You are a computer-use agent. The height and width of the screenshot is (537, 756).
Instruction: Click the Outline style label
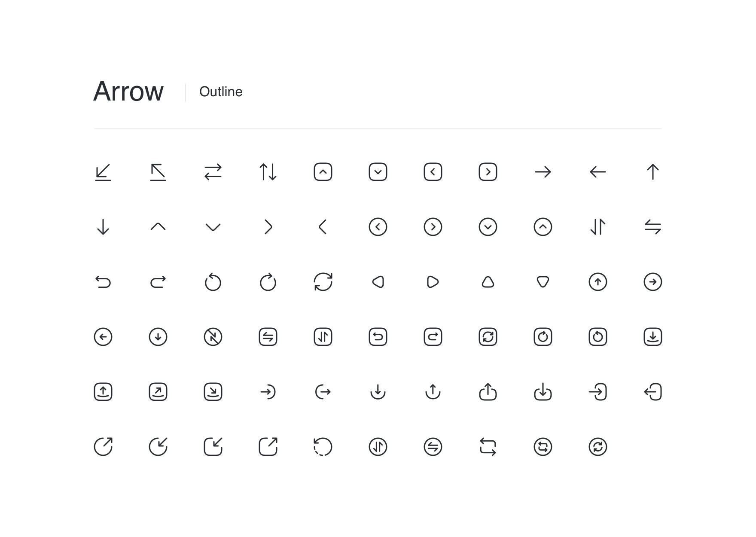(221, 92)
